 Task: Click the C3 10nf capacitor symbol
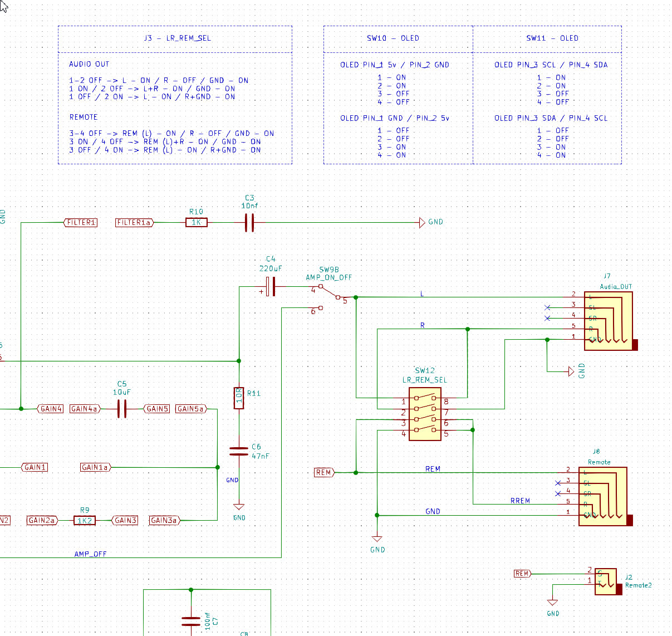(249, 223)
